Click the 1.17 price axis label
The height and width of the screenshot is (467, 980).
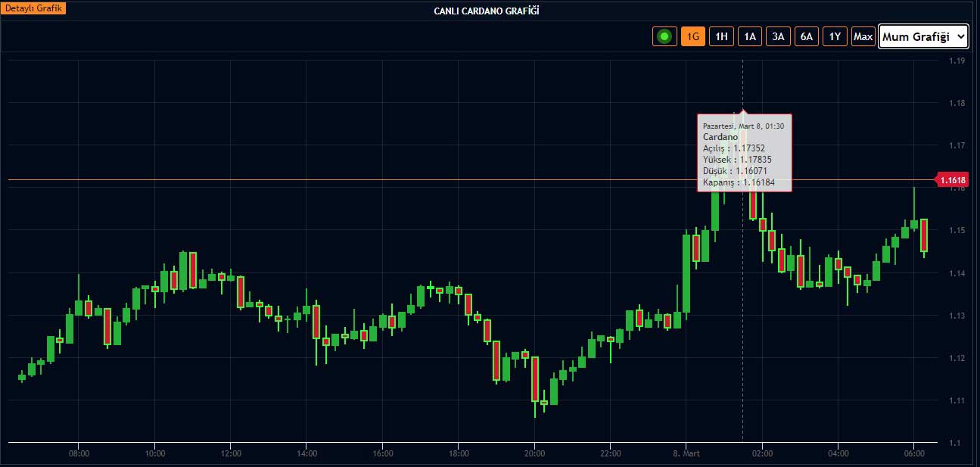coord(957,145)
